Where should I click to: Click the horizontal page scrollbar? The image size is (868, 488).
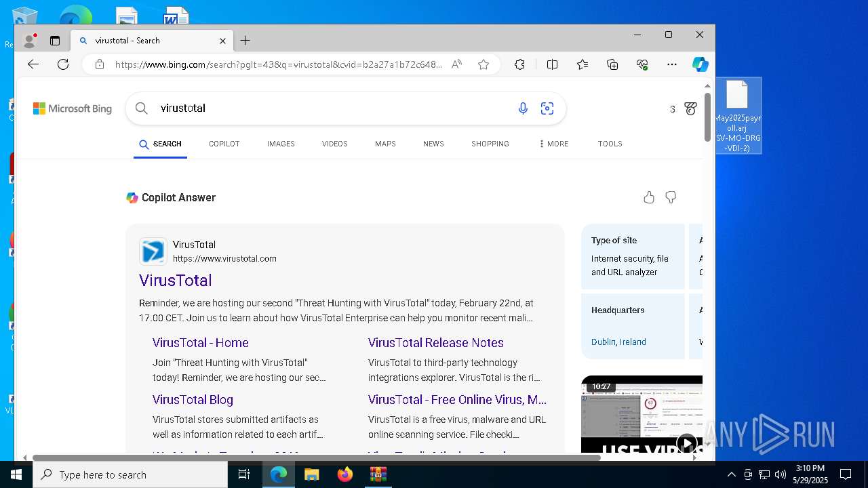[x=316, y=457]
